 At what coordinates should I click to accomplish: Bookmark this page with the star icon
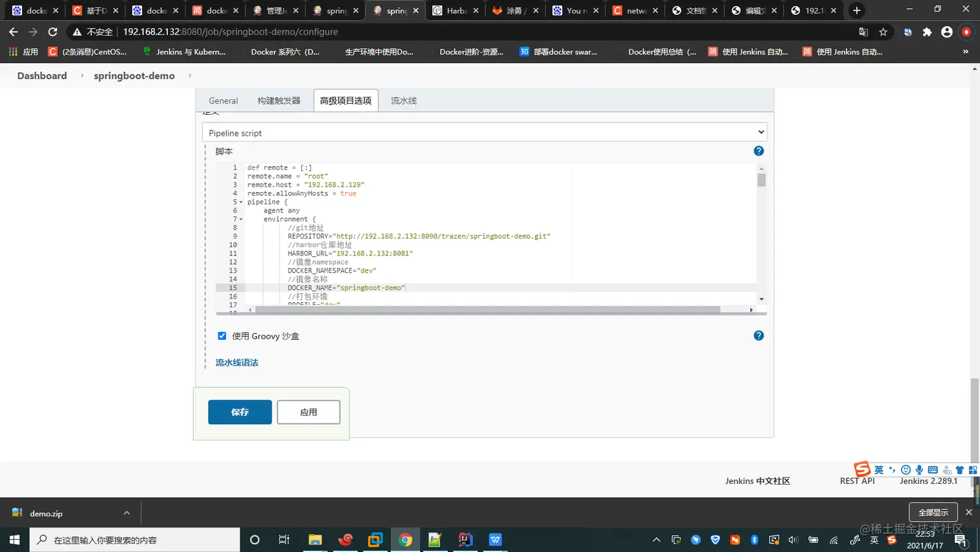click(883, 32)
